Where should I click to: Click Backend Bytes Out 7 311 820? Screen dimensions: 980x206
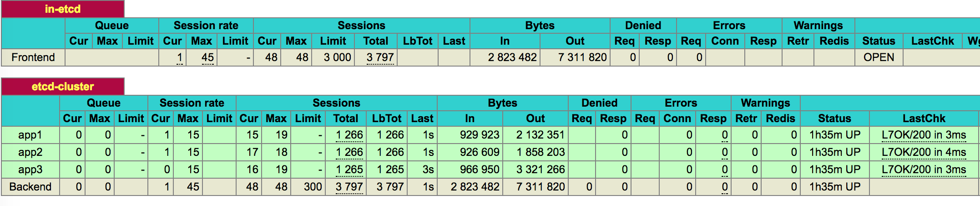pyautogui.click(x=541, y=187)
